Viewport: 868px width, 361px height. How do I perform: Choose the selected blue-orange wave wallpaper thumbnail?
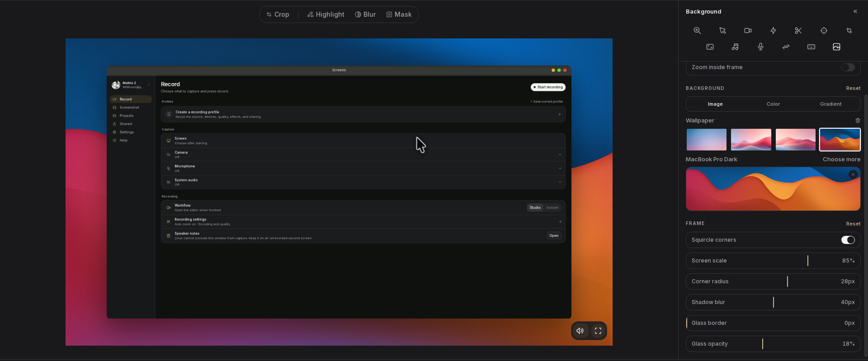click(840, 140)
